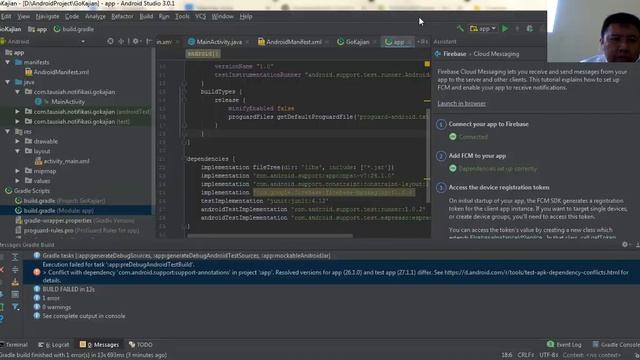Click green Dependencies set up correctly icon
The width and height of the screenshot is (640, 360).
pos(453,168)
